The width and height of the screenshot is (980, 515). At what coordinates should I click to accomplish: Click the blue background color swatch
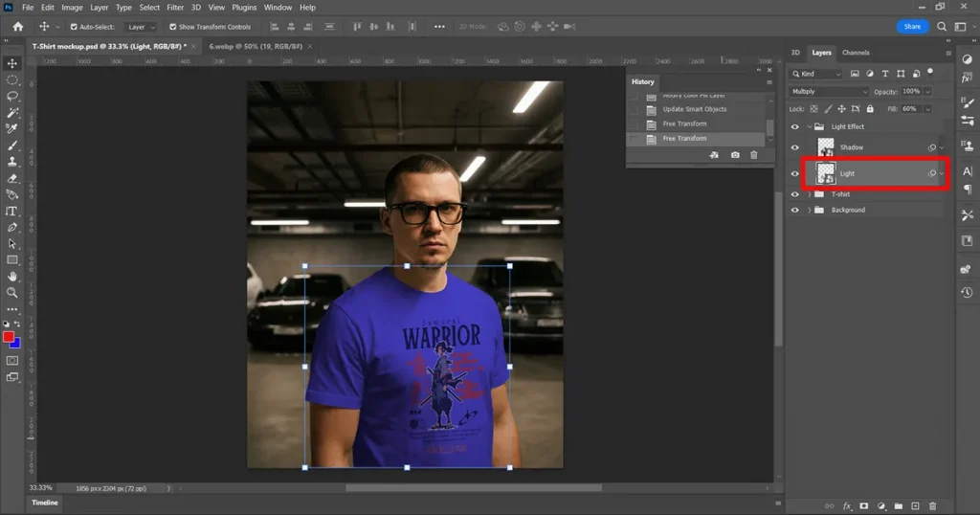(15, 344)
